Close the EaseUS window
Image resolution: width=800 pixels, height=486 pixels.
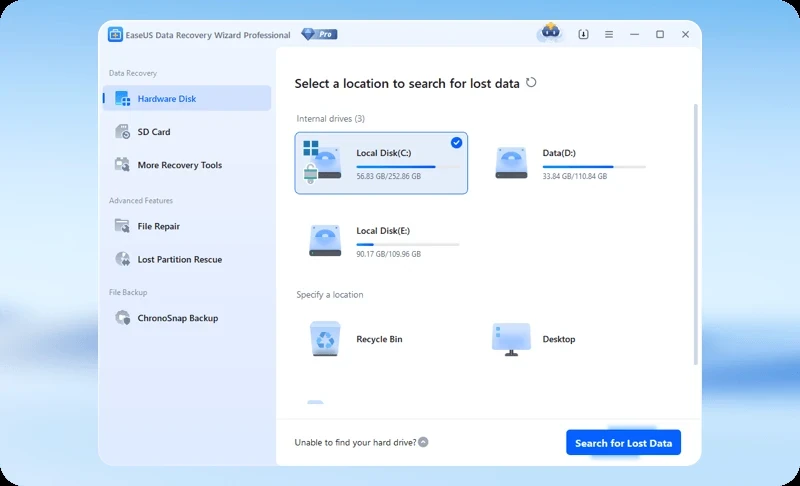[685, 34]
